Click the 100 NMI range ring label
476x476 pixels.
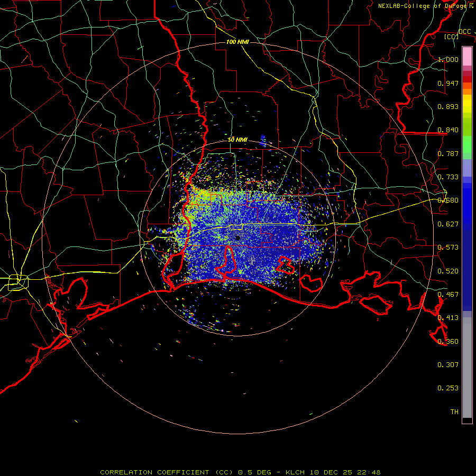(237, 42)
